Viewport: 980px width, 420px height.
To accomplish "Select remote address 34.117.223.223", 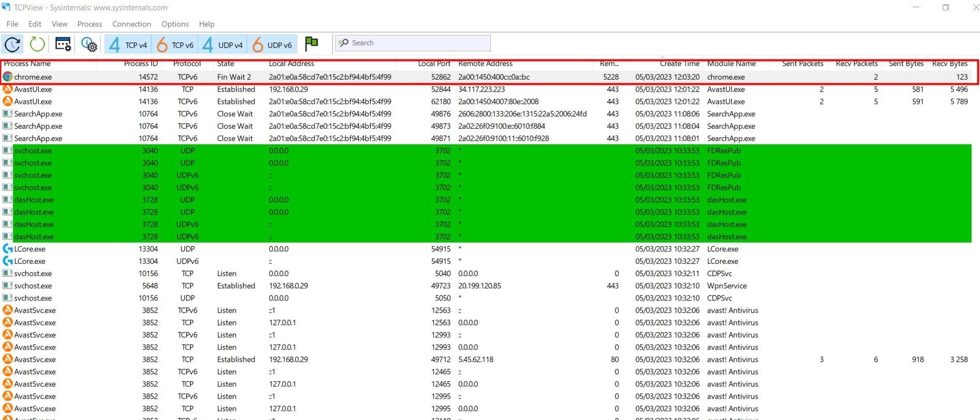I will [481, 89].
